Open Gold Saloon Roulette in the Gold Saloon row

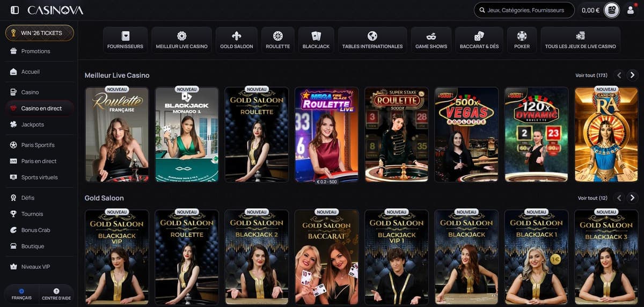187,257
